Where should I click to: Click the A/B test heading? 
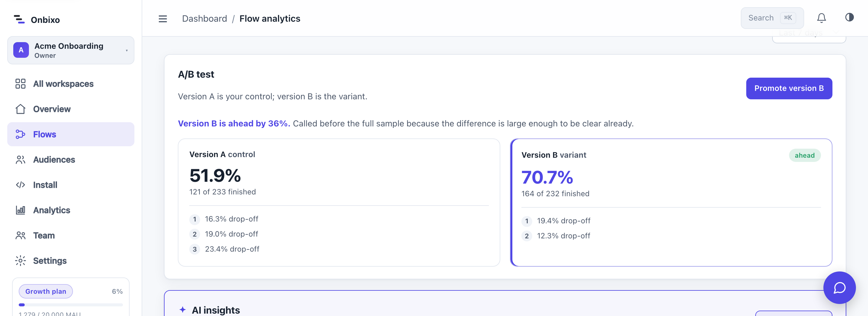196,74
